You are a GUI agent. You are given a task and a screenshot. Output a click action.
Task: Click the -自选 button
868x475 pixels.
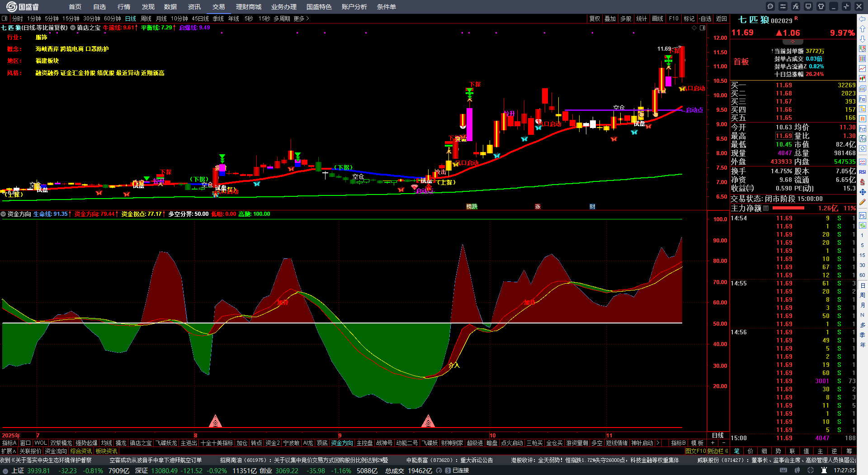(x=705, y=19)
